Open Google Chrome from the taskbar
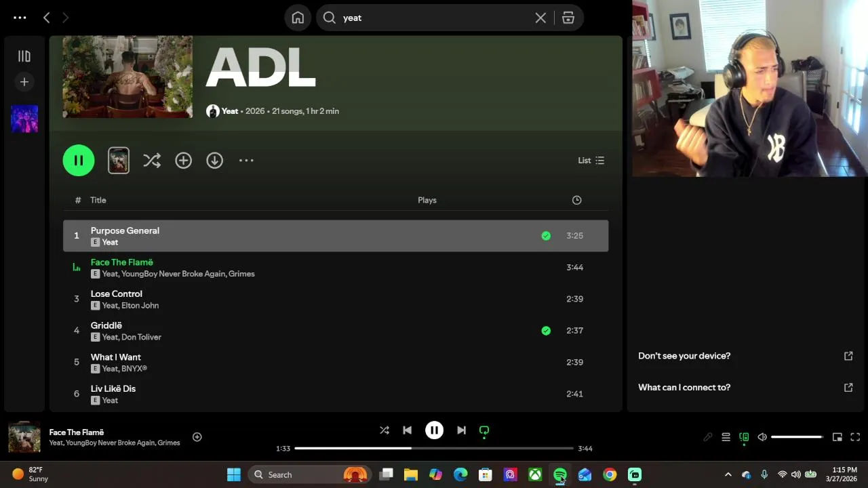 (610, 474)
